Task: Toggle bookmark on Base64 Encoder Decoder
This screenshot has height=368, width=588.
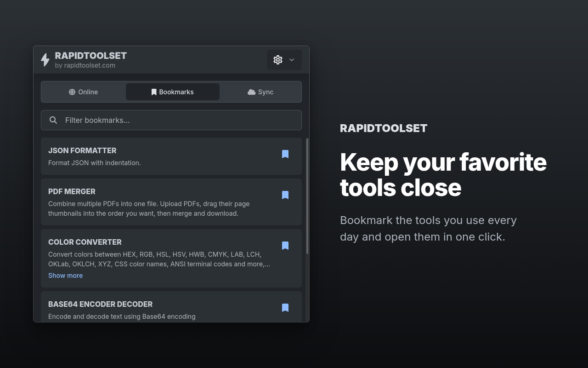Action: [x=285, y=308]
